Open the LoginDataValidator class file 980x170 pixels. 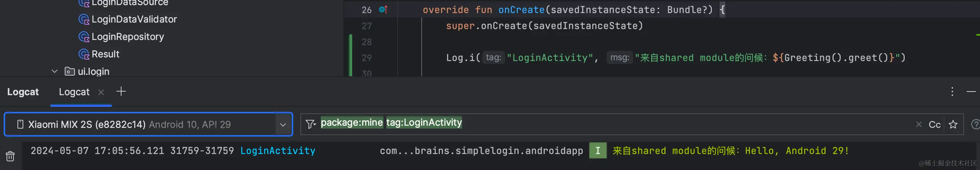134,19
